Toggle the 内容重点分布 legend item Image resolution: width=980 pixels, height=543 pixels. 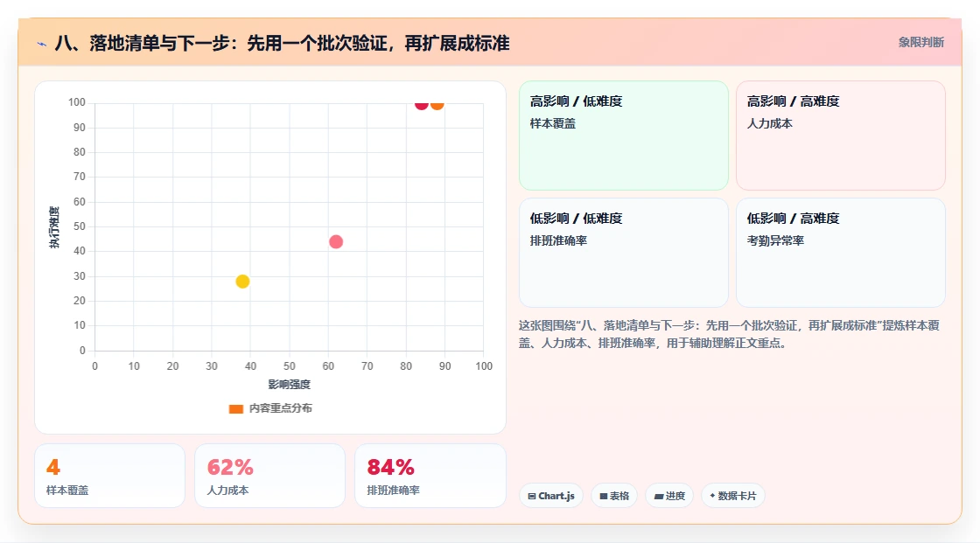click(270, 408)
